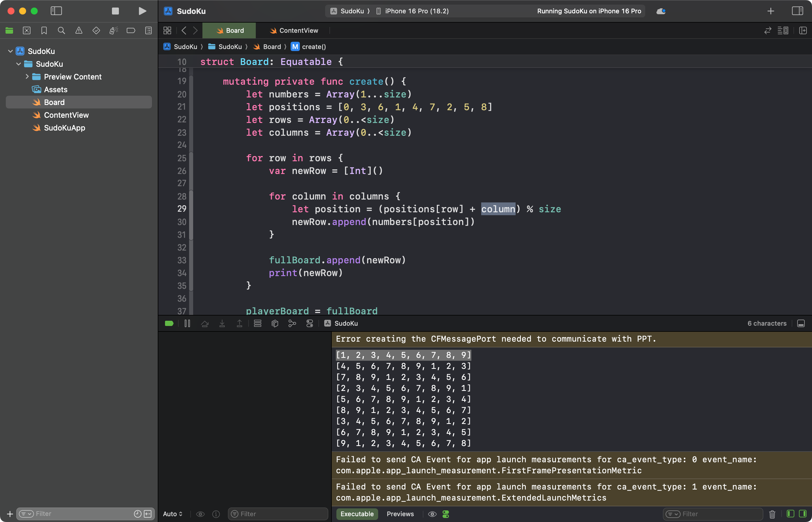Toggle breakpoints activation in debug bar
Image resolution: width=812 pixels, height=522 pixels.
[169, 323]
